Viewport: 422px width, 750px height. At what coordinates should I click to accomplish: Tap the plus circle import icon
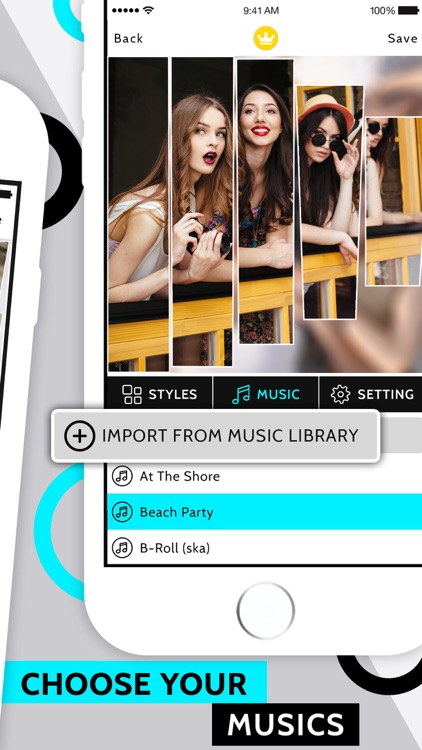[x=79, y=436]
